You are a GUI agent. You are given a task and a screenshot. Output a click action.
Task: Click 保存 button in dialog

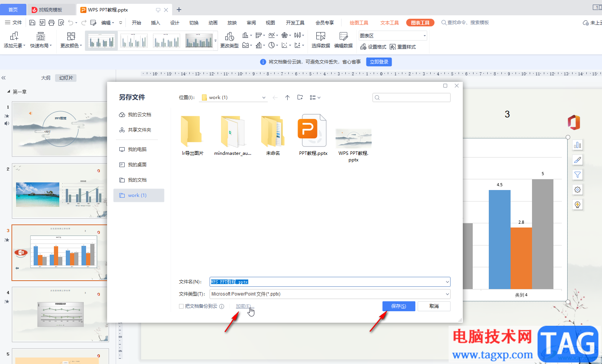point(399,306)
